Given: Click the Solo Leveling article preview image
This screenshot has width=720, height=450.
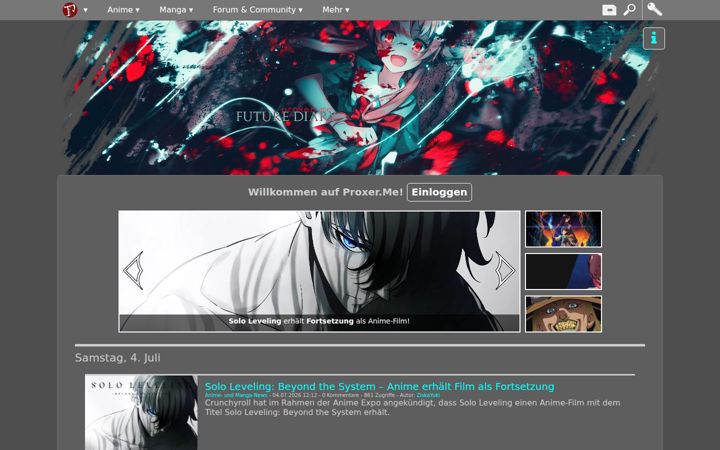Looking at the screenshot, I should point(141,412).
